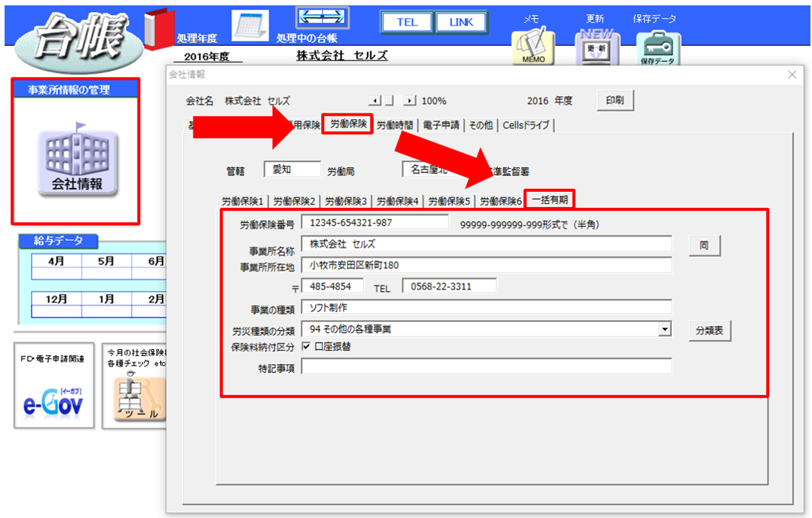Click the 給与データ panel header

pos(58,241)
